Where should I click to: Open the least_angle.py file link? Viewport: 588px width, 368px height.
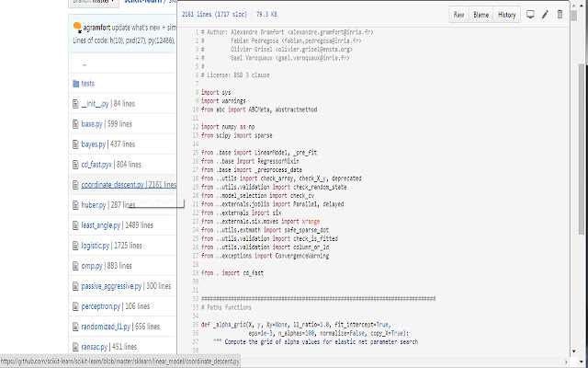point(101,225)
